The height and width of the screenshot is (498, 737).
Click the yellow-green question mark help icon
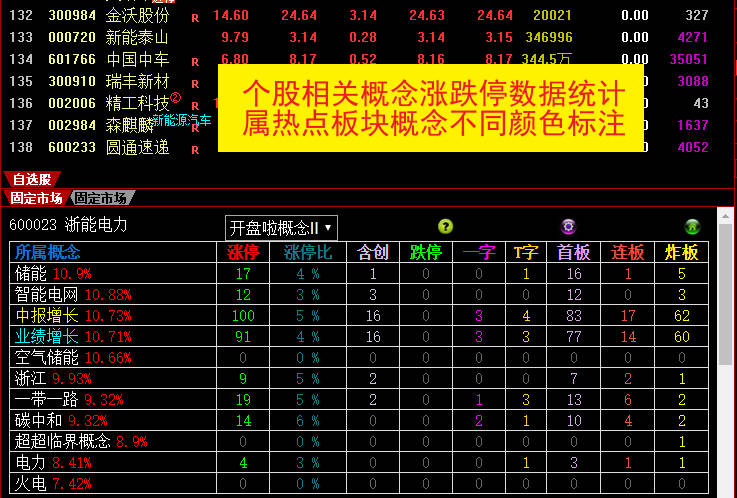[446, 227]
